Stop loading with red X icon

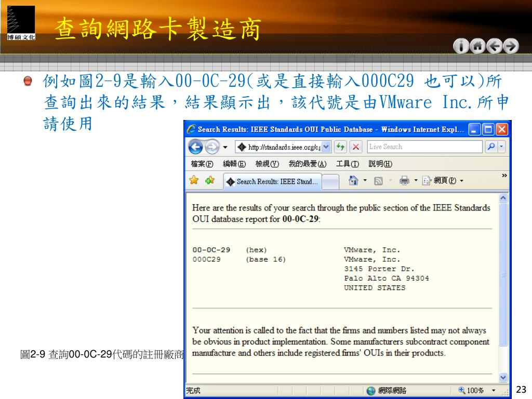coord(355,147)
